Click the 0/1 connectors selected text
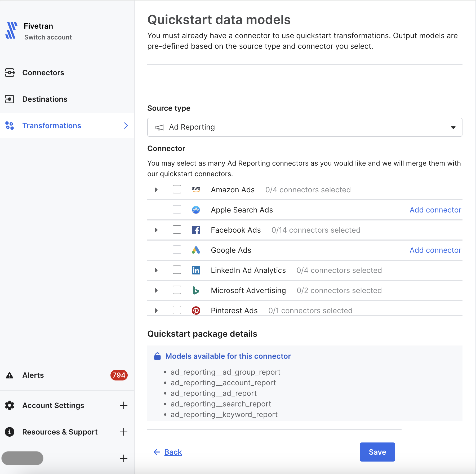 (x=310, y=311)
